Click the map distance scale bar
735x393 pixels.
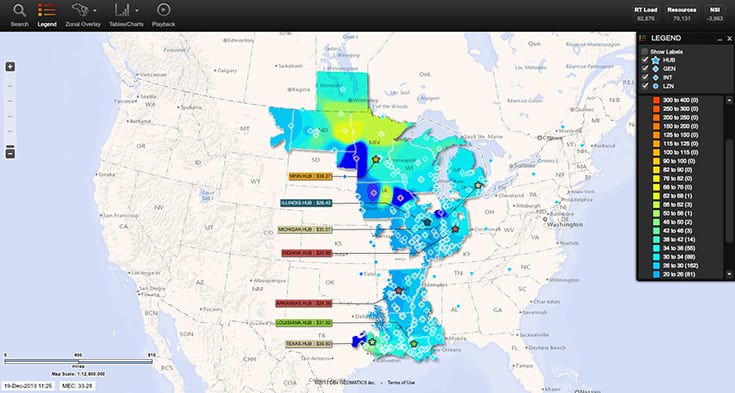pyautogui.click(x=79, y=362)
